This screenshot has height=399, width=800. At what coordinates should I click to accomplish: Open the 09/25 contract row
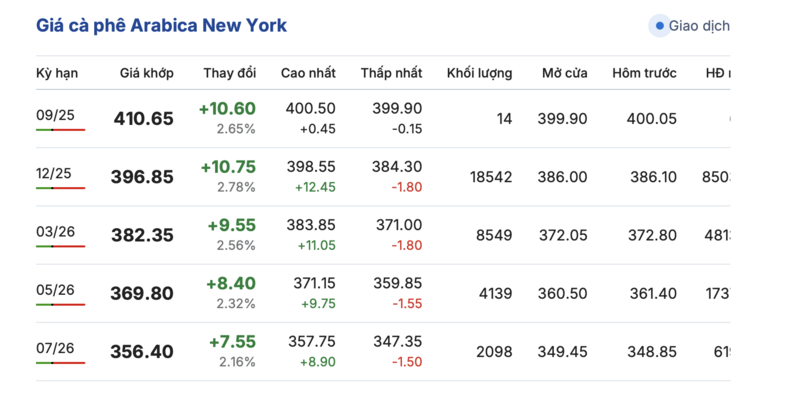pyautogui.click(x=383, y=119)
